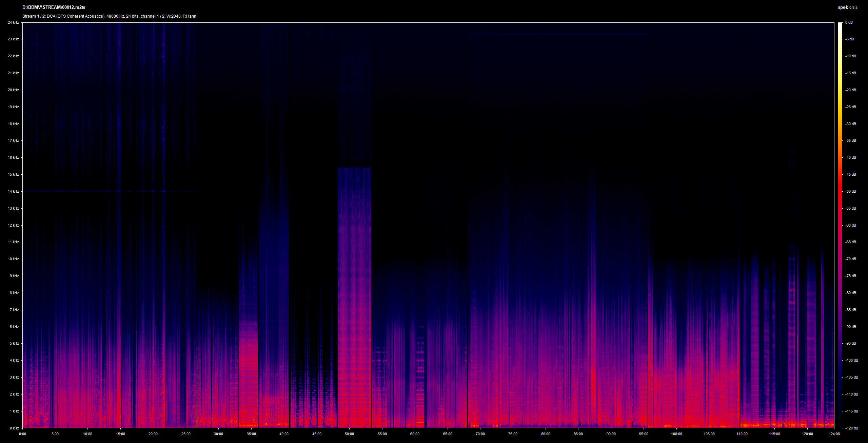Click the 20 kHz frequency axis label
The height and width of the screenshot is (443, 868).
tap(14, 90)
